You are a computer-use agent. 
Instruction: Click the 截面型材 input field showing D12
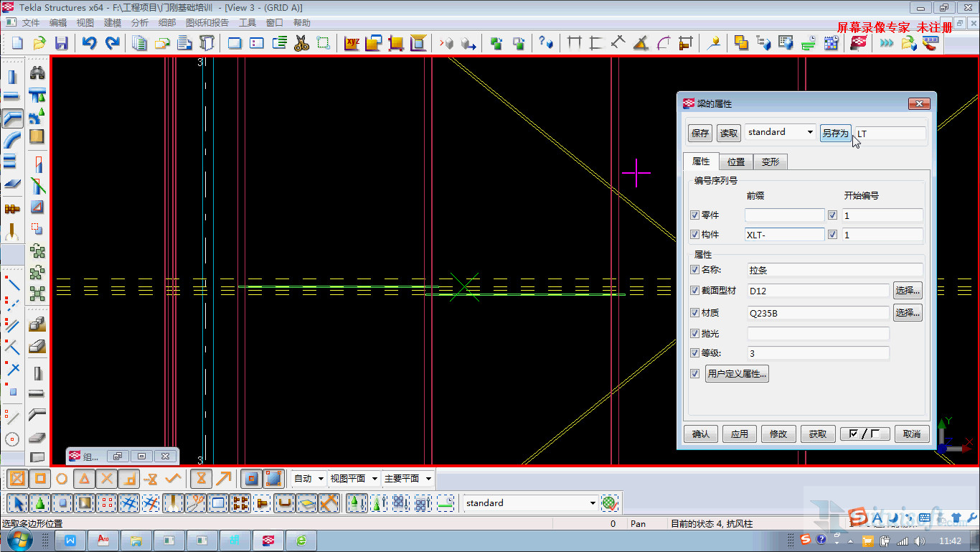pos(818,291)
